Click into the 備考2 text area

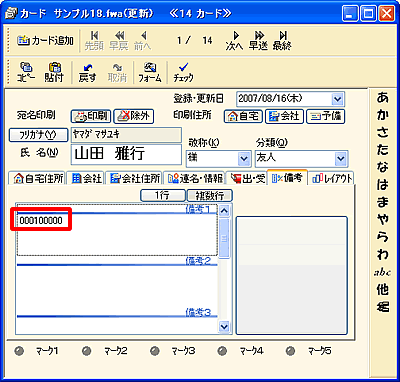[x=117, y=287]
